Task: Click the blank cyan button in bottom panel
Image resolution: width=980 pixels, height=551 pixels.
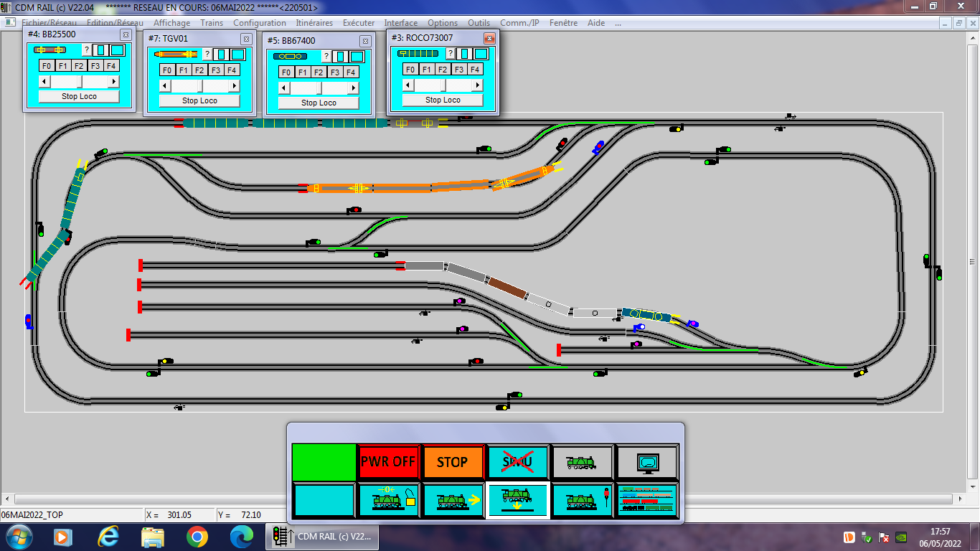Action: click(x=324, y=500)
